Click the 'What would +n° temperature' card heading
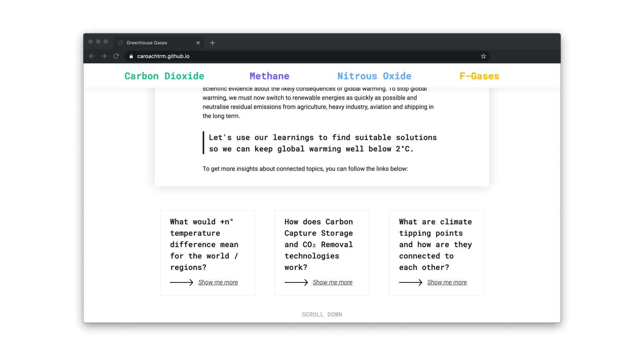The height and width of the screenshot is (362, 644). 204,244
